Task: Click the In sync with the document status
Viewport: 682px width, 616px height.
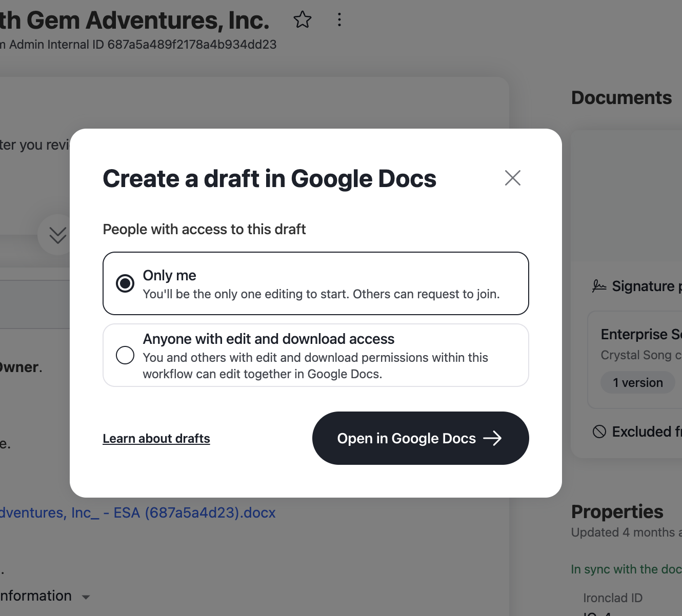Action: 626,569
